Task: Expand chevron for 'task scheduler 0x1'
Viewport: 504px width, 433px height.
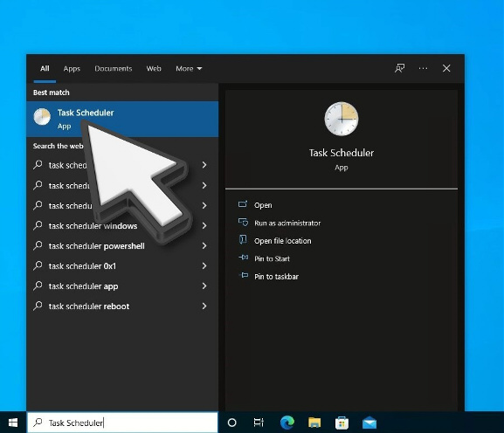Action: 204,266
